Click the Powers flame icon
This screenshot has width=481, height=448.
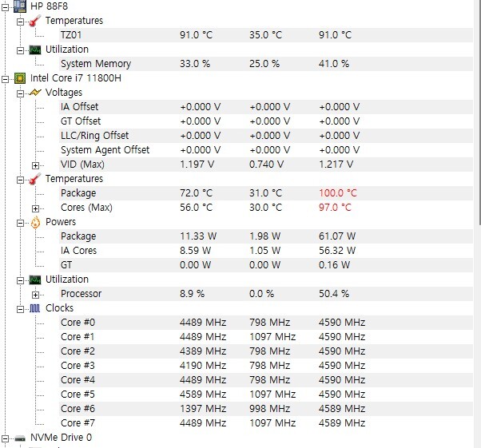pos(35,222)
